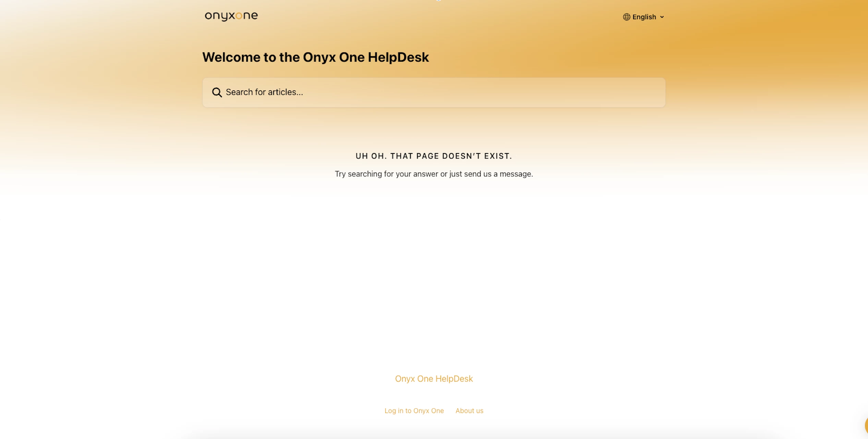Click the magnifying glass search icon
The image size is (868, 439).
pyautogui.click(x=217, y=92)
